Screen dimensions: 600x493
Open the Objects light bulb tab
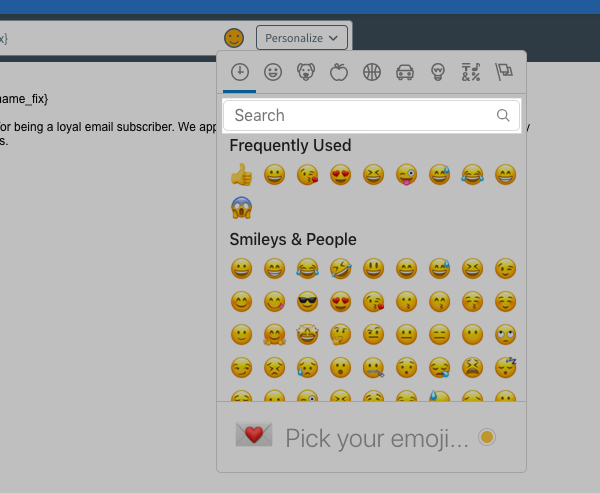pyautogui.click(x=438, y=72)
